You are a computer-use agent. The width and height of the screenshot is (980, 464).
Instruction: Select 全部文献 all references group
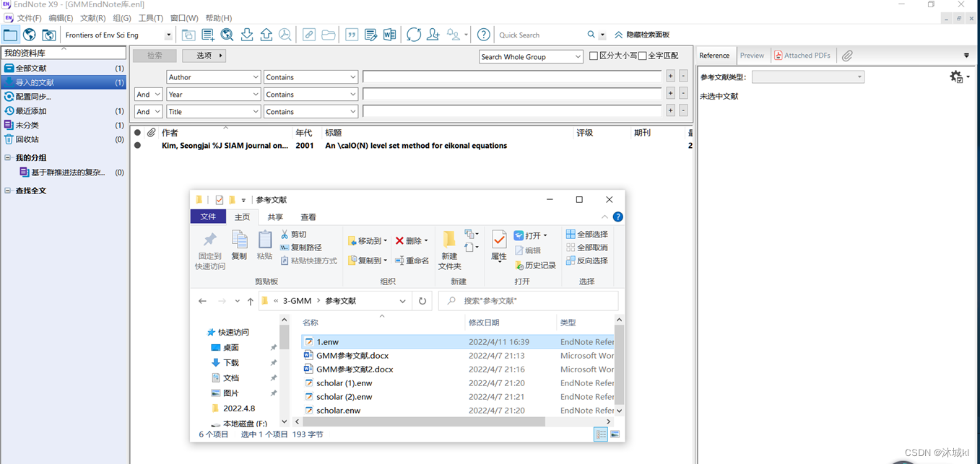coord(64,68)
